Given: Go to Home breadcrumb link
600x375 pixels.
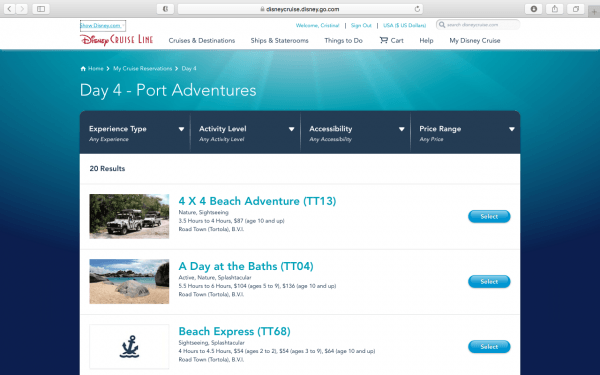Looking at the screenshot, I should 95,68.
